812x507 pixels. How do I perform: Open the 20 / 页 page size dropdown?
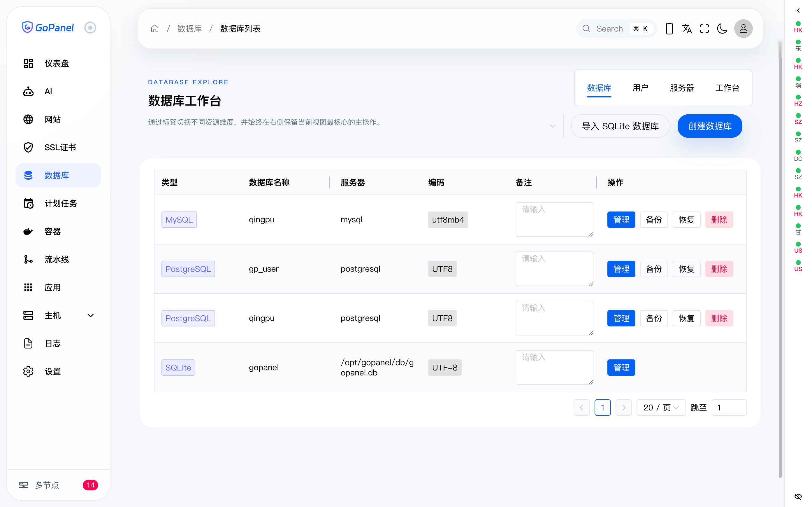661,408
